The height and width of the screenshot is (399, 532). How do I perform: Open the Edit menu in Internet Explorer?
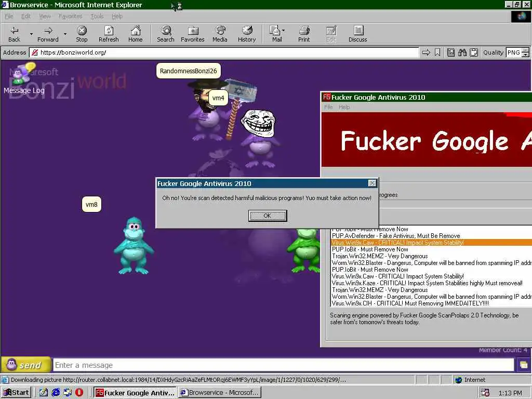tap(26, 16)
